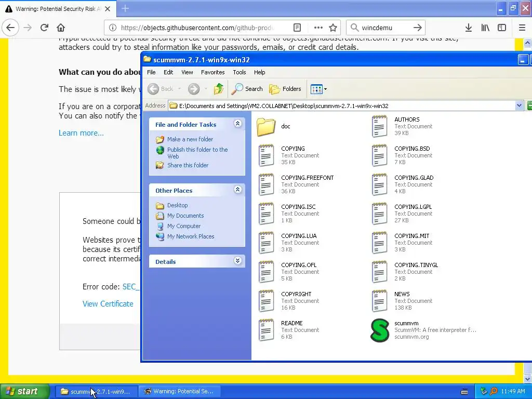
Task: Open the File menu
Action: (151, 72)
